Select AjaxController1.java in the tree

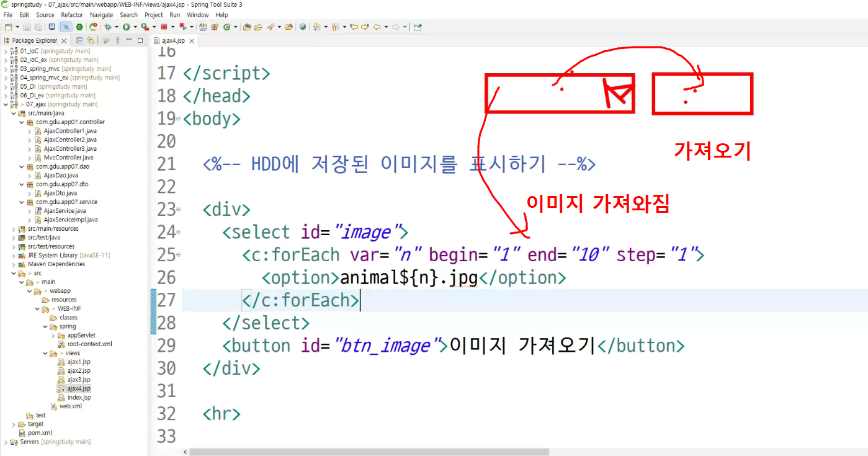tap(69, 131)
